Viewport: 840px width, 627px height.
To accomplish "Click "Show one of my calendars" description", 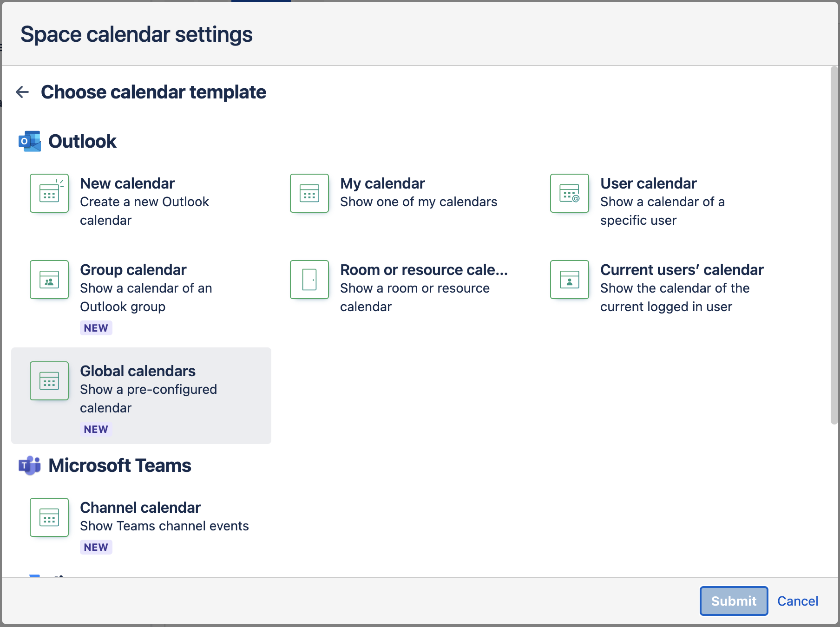I will 418,202.
